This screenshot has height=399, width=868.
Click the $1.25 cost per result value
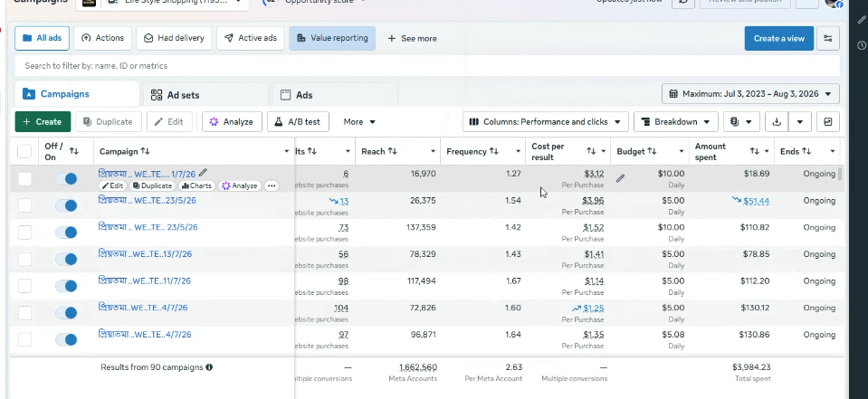click(x=593, y=309)
